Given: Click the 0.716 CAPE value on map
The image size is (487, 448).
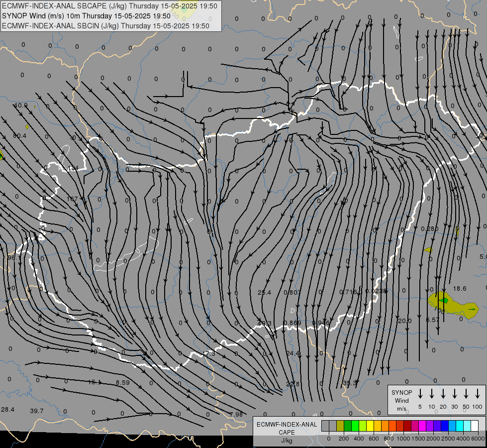Looking at the screenshot, I should click(x=348, y=292).
